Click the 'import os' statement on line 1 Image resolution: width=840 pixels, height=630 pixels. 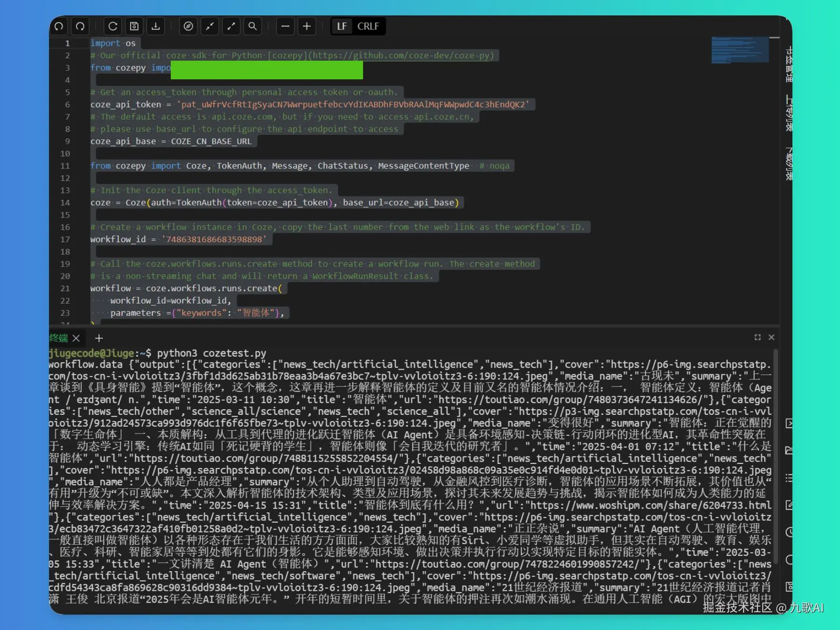113,43
